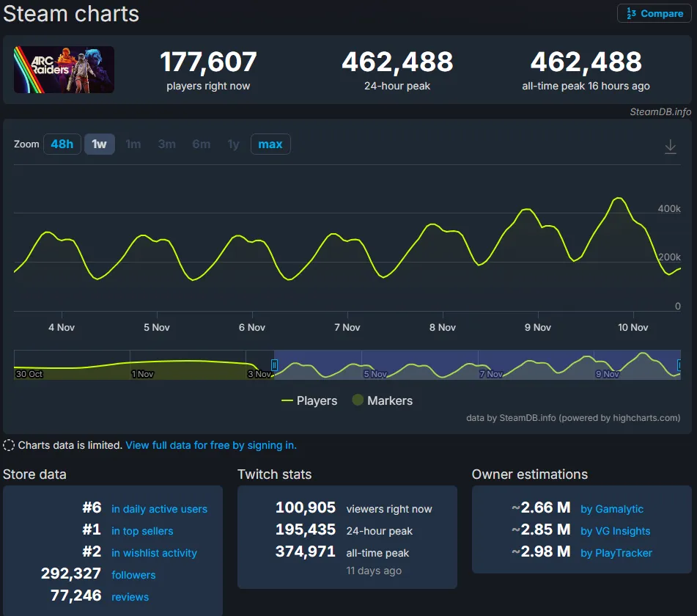Viewport: 697px width, 616px height.
Task: Click the chart download menu icon
Action: [x=670, y=147]
